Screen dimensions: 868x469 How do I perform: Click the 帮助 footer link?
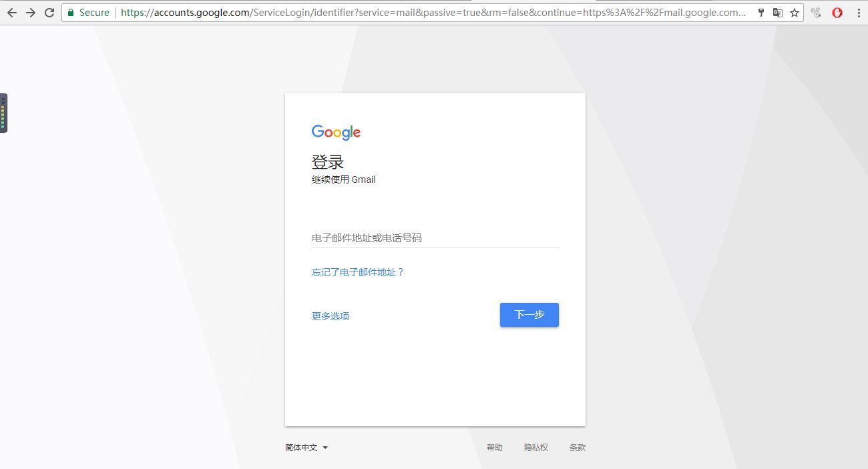[x=495, y=448]
